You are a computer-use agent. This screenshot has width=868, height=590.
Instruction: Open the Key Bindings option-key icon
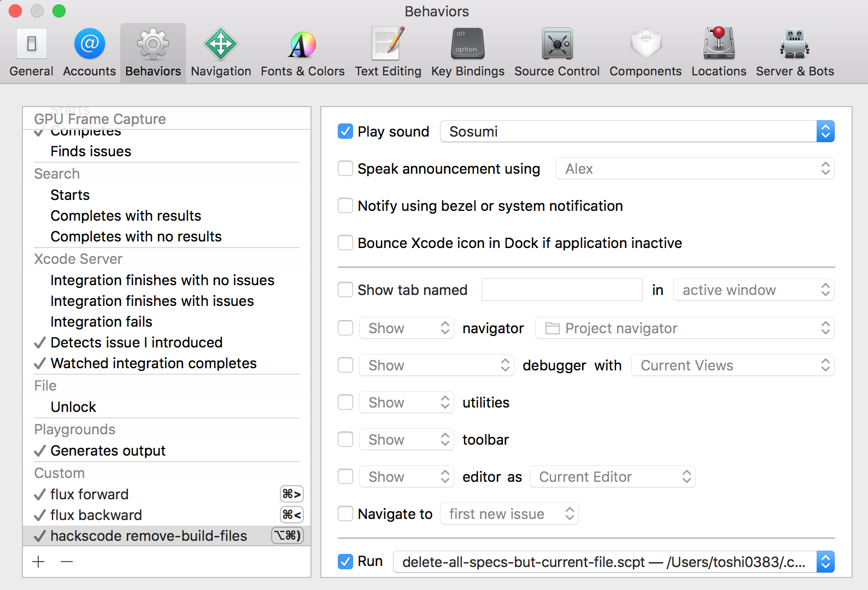468,44
